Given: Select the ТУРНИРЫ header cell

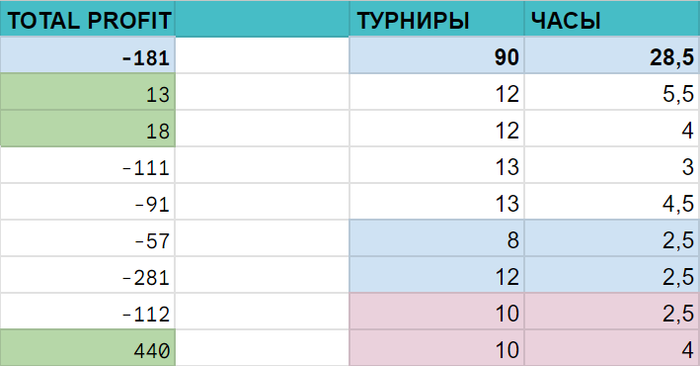Looking at the screenshot, I should click(x=437, y=19).
